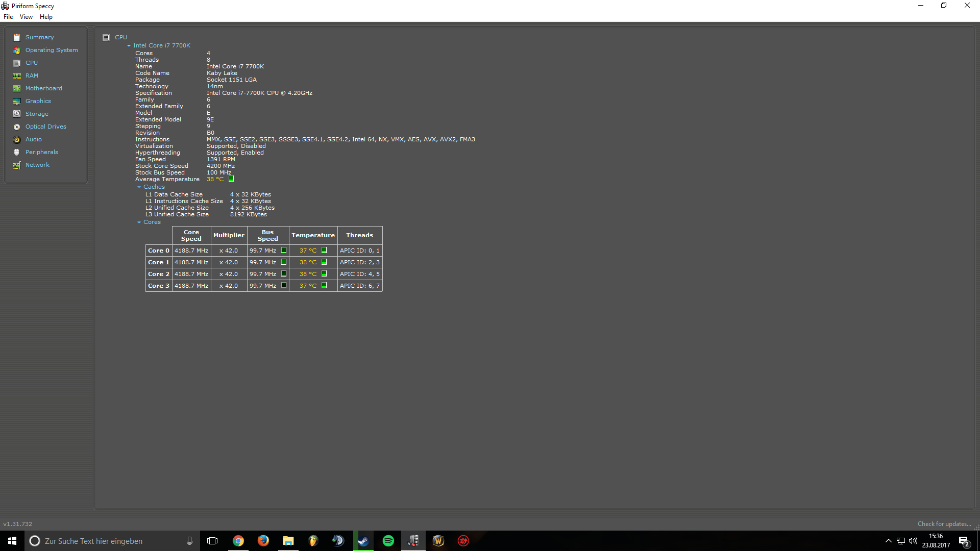
Task: Click the Multiplier column header
Action: pyautogui.click(x=229, y=235)
